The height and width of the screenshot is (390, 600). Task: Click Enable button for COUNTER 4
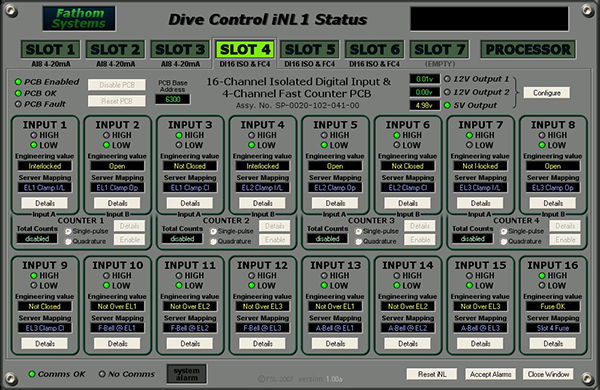(x=565, y=240)
